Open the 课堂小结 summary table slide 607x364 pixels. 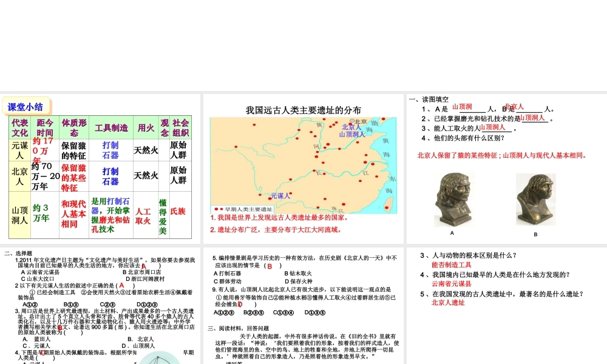pyautogui.click(x=100, y=169)
